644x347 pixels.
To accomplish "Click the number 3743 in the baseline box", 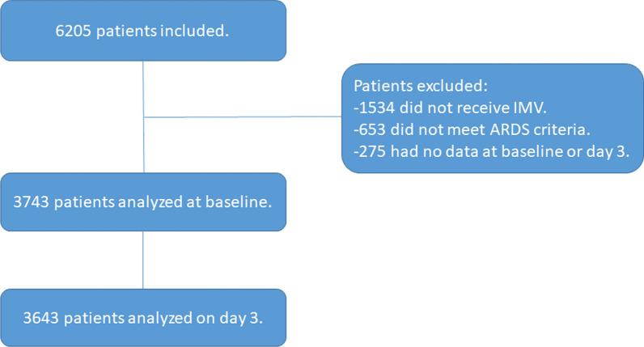I will [x=34, y=201].
